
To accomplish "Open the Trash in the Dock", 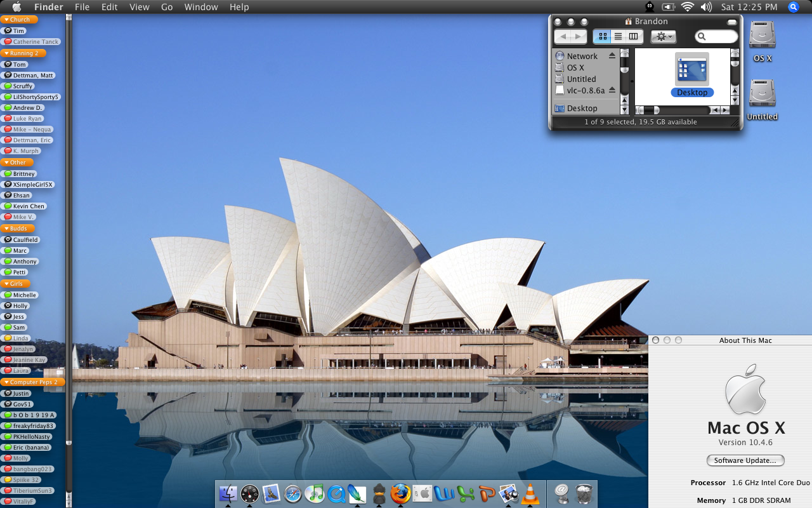I will pos(584,493).
